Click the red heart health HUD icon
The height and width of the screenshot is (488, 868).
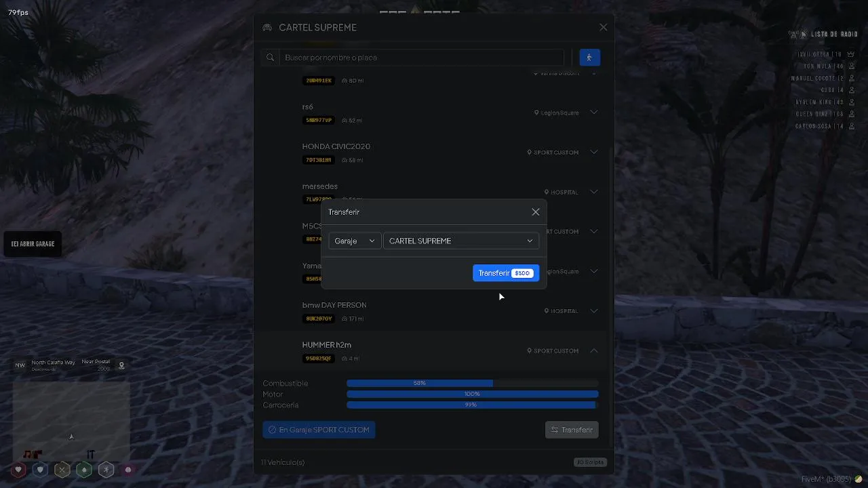(x=19, y=469)
